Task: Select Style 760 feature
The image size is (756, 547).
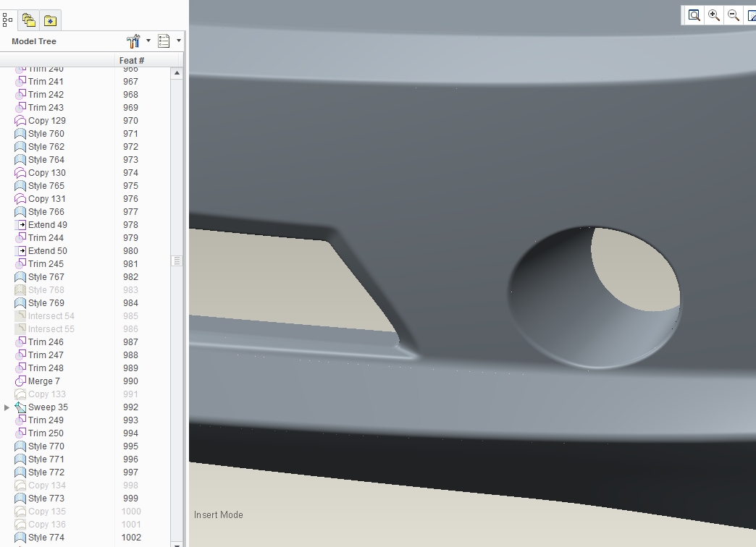Action: point(46,134)
